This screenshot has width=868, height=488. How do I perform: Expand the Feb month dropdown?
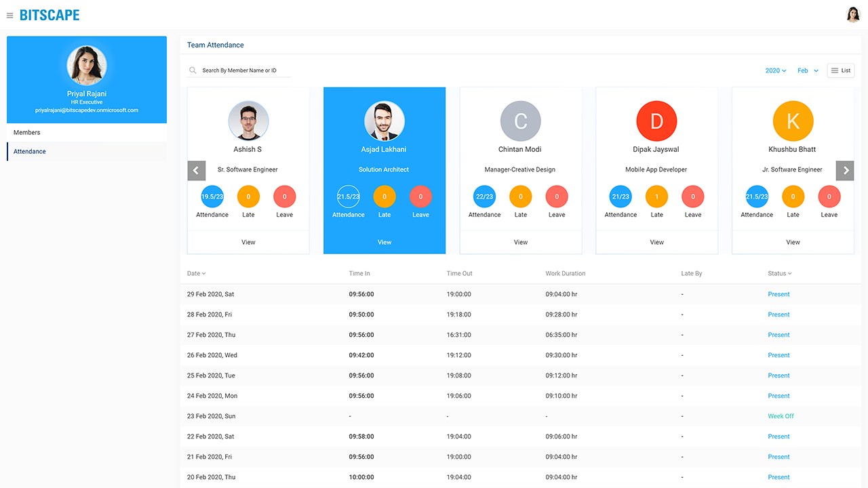point(808,70)
